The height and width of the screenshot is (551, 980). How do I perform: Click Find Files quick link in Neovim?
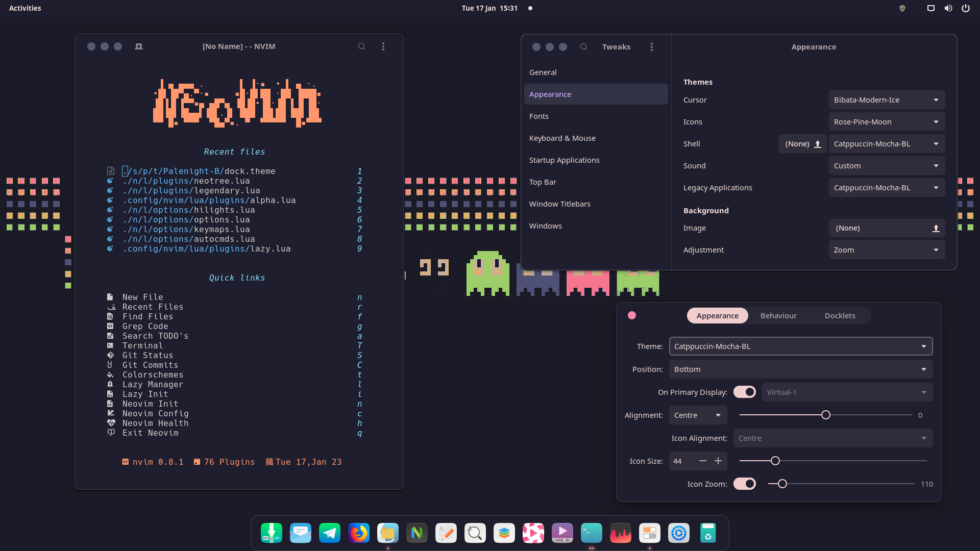point(148,316)
